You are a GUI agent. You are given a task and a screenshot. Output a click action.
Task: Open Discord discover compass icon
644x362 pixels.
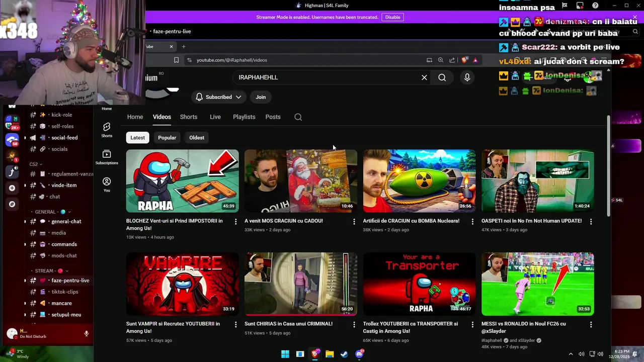click(12, 204)
